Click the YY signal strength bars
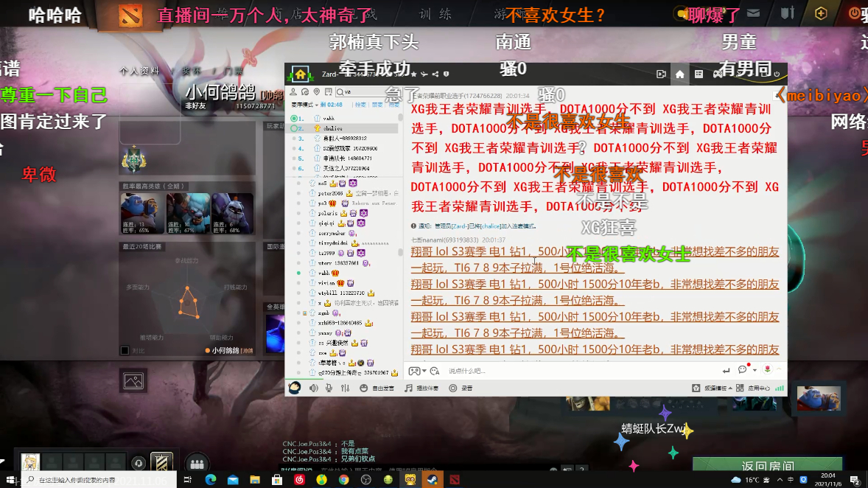Screen dimensions: 868x488 tap(780, 388)
